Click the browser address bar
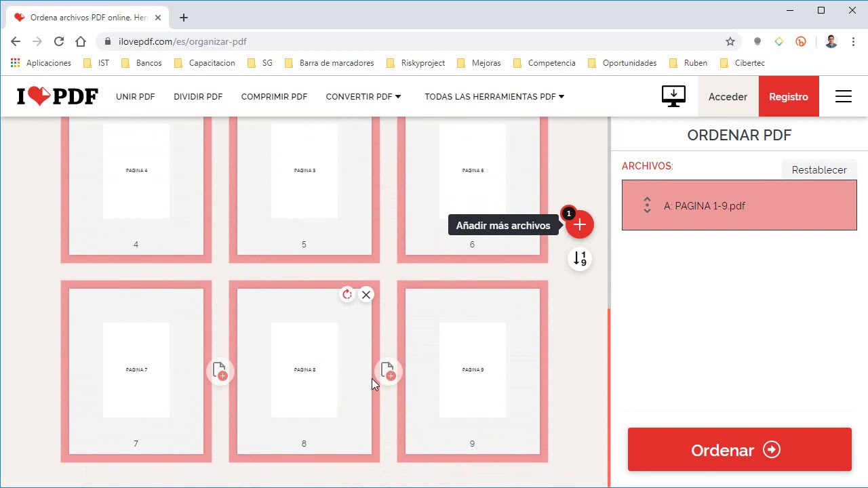The height and width of the screenshot is (488, 868). 419,41
